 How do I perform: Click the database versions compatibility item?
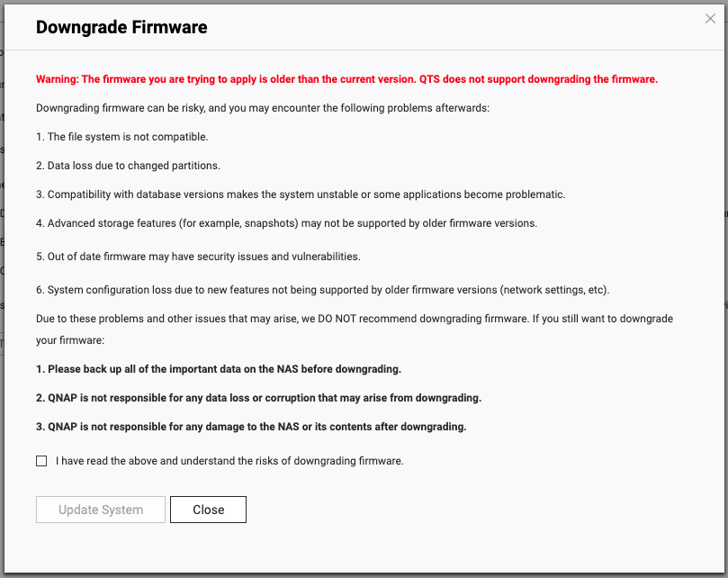(x=301, y=194)
